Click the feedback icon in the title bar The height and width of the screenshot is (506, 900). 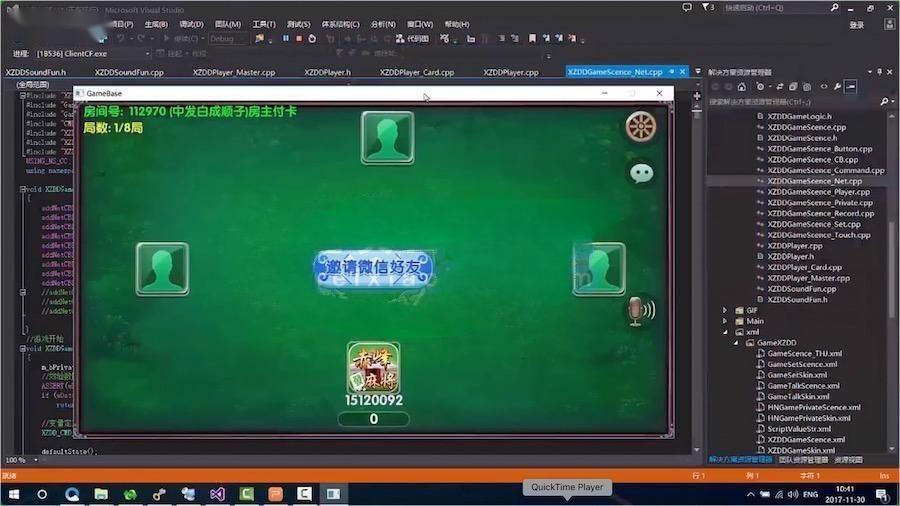tap(687, 7)
